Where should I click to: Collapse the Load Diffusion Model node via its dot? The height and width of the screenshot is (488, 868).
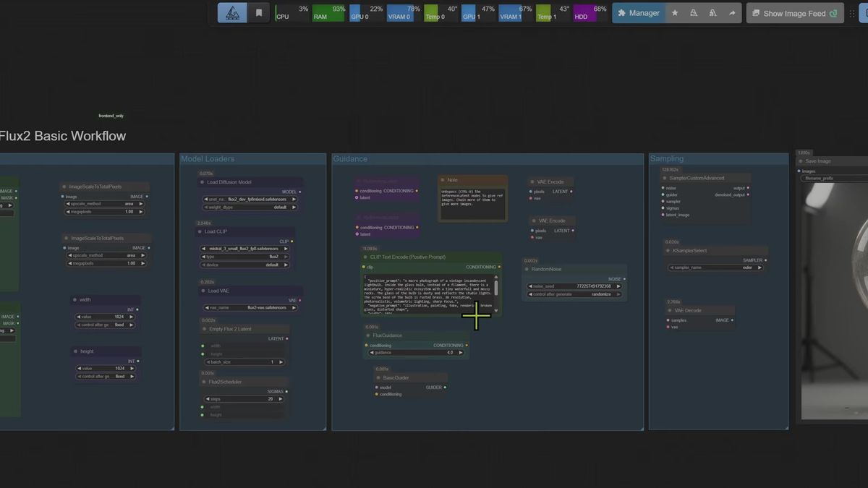(200, 182)
